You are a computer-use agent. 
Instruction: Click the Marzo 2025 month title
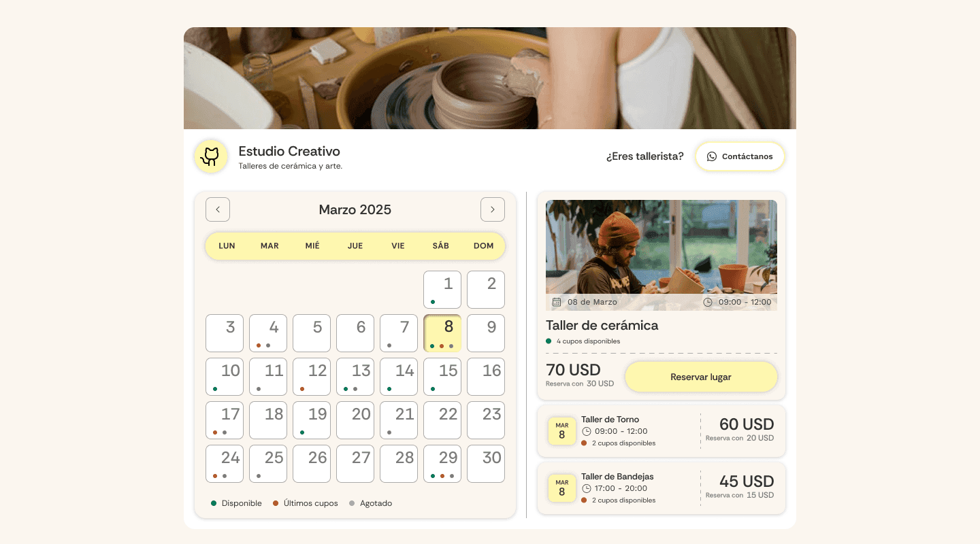tap(355, 209)
